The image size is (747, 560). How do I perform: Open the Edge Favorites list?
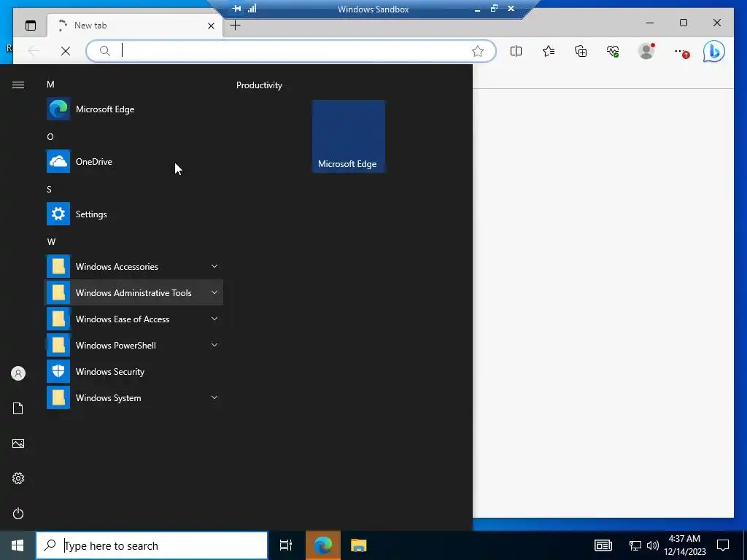coord(549,51)
